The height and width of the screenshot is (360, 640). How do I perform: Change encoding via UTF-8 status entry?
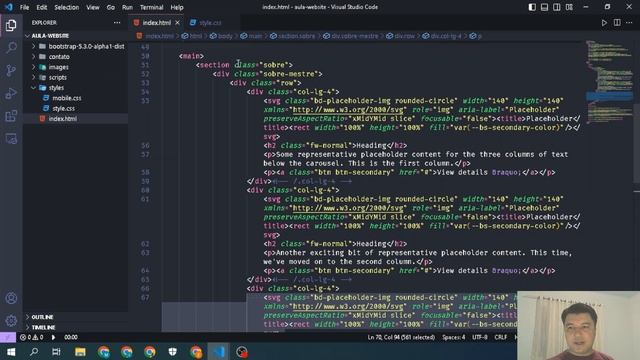pos(480,338)
